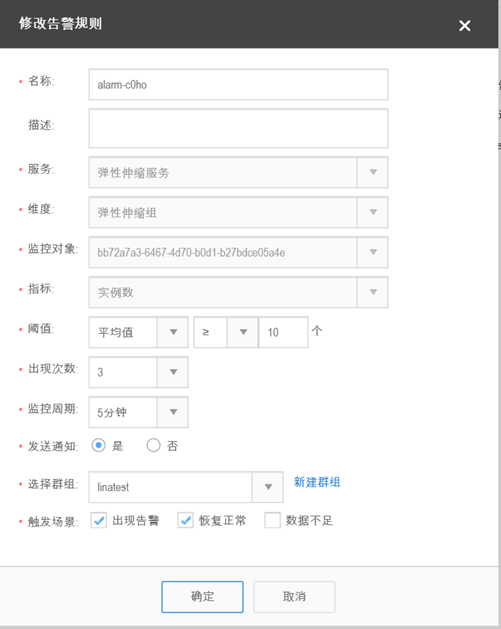The image size is (501, 629).
Task: Select 否 for 发送通知
Action: point(153,445)
